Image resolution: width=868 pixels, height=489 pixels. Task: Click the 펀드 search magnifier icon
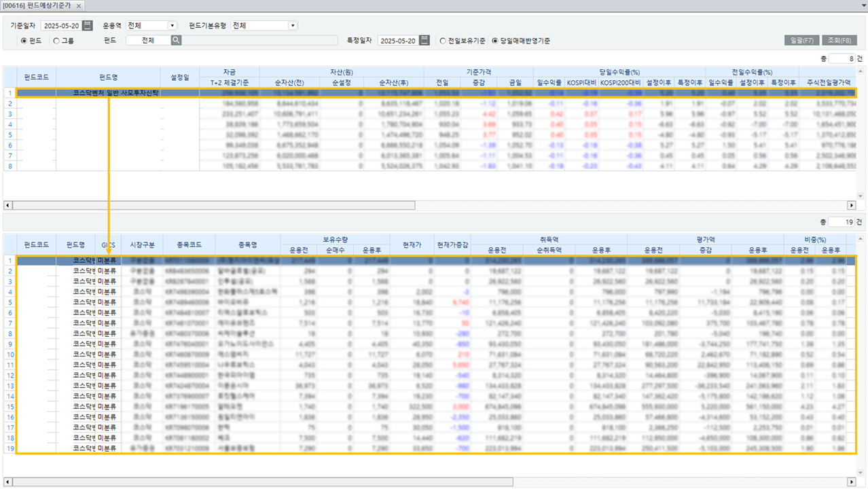click(x=176, y=41)
